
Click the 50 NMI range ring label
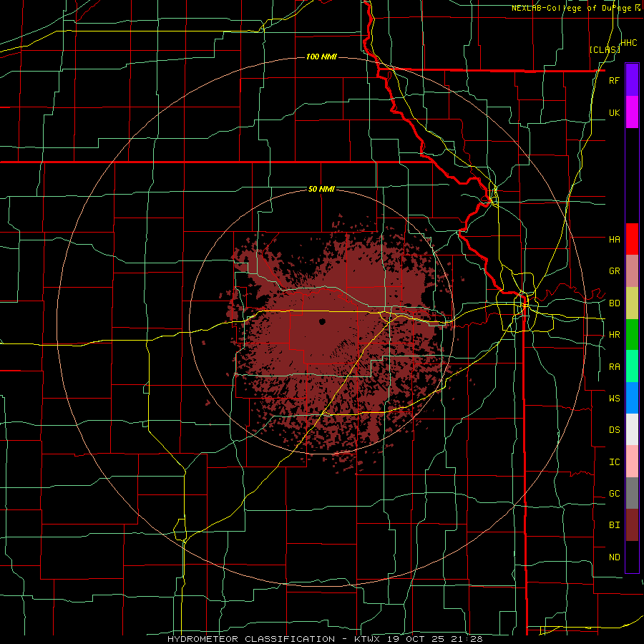(x=321, y=189)
